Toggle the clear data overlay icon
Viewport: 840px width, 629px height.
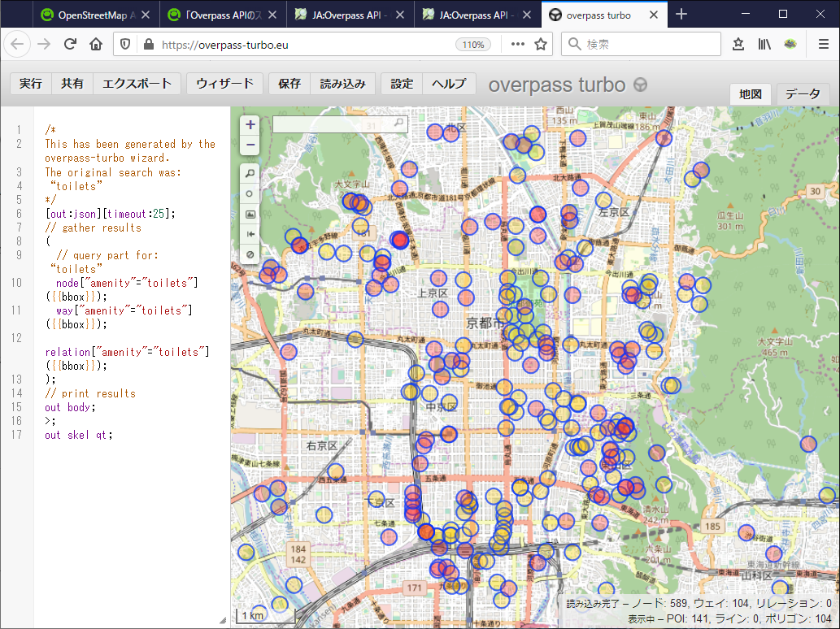click(250, 254)
